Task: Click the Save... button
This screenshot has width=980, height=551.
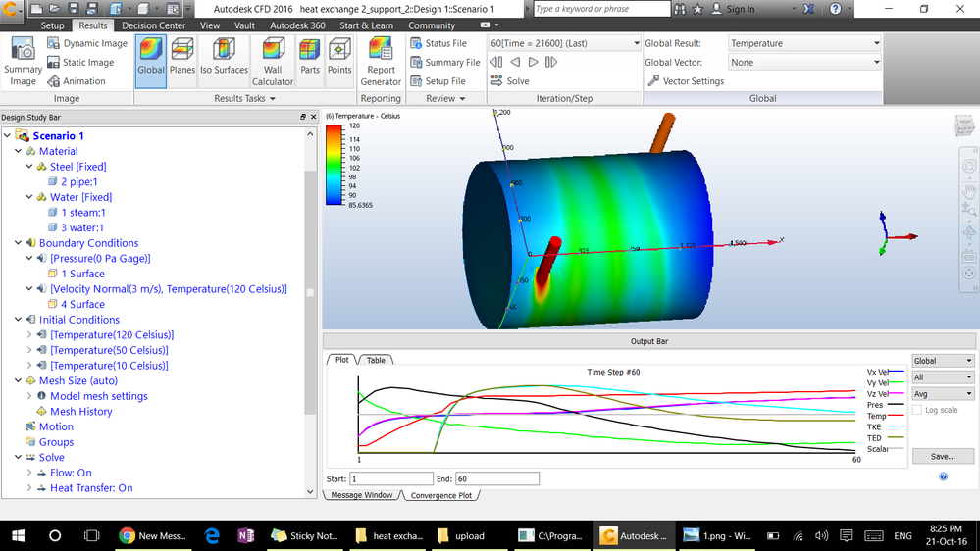Action: point(942,456)
